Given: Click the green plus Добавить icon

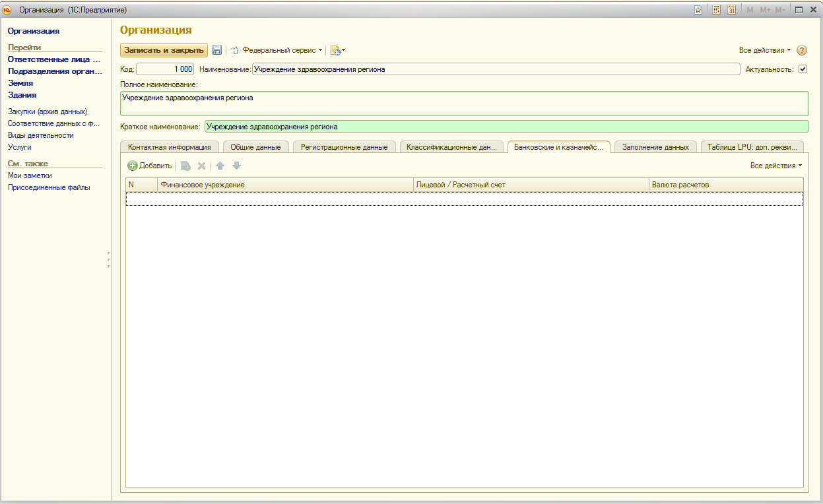Looking at the screenshot, I should (x=132, y=166).
